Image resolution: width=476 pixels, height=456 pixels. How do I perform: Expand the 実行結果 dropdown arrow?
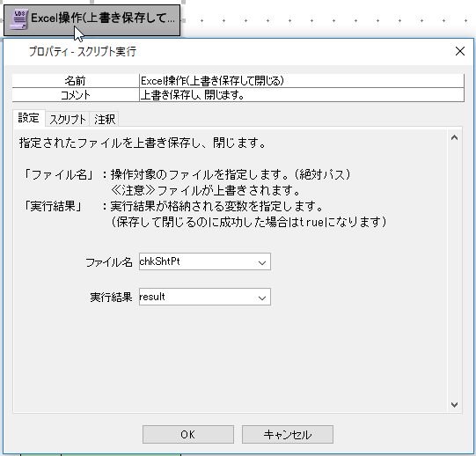coord(262,298)
